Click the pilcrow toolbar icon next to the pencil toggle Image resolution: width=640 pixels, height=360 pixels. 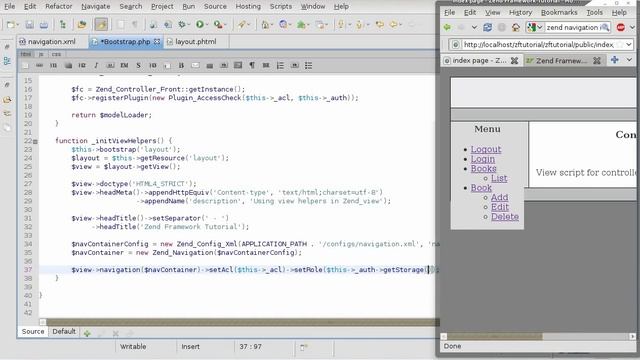pos(134,25)
